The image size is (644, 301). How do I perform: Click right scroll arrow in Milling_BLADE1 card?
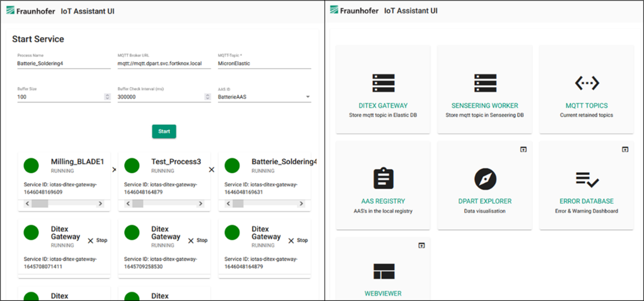(x=100, y=203)
